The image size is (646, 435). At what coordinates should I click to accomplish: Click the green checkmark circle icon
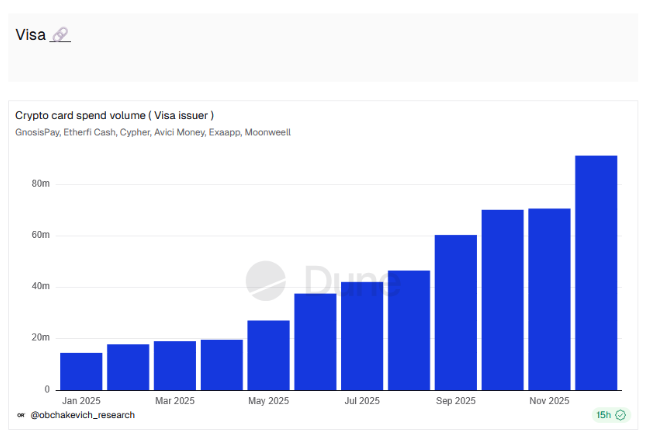point(621,415)
